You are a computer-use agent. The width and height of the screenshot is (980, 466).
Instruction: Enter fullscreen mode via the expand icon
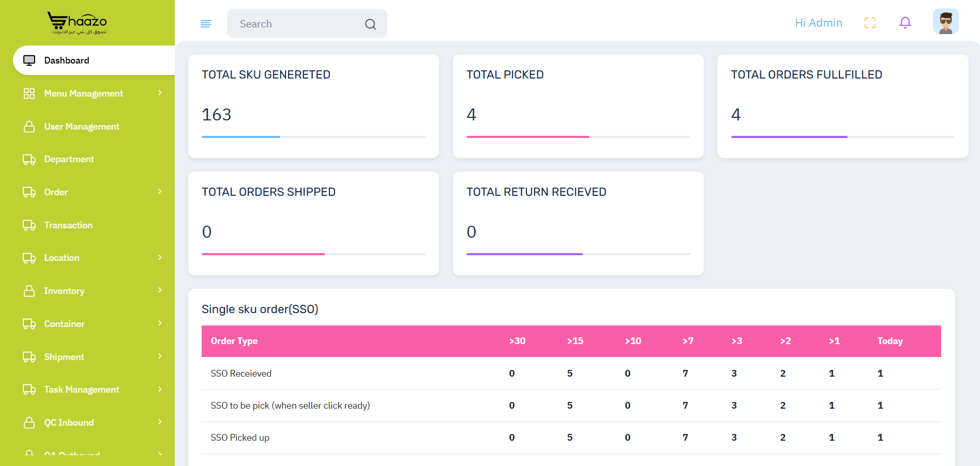[870, 23]
